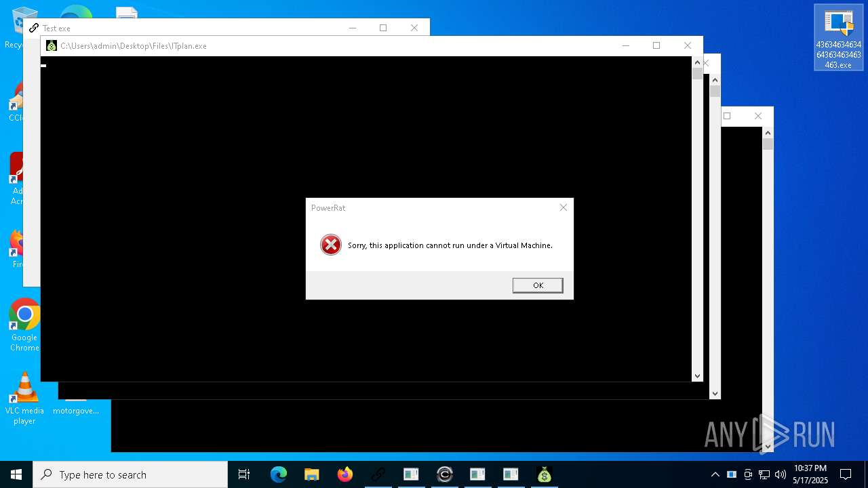Click the ITplan.exe console window icon
The image size is (868, 488).
point(52,46)
